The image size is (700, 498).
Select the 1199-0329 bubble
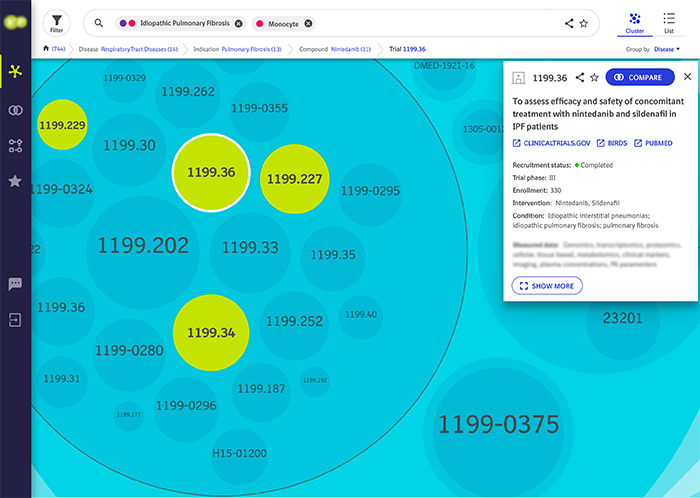125,81
